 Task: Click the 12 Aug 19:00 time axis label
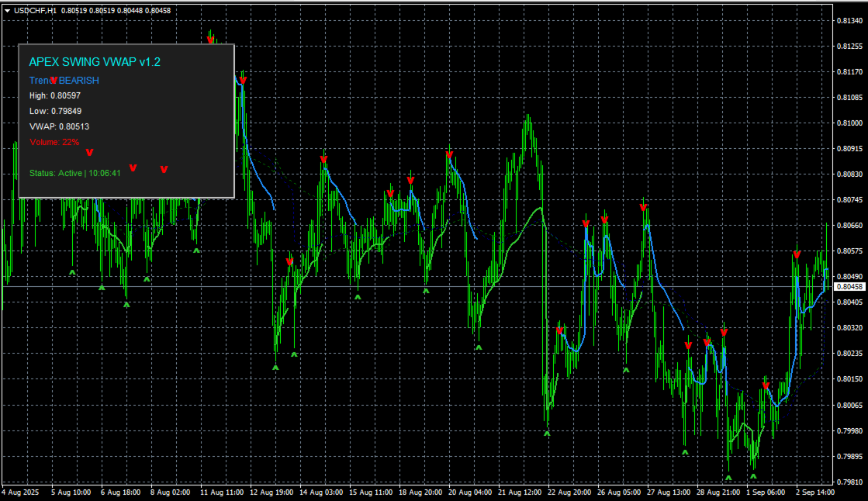pyautogui.click(x=271, y=492)
